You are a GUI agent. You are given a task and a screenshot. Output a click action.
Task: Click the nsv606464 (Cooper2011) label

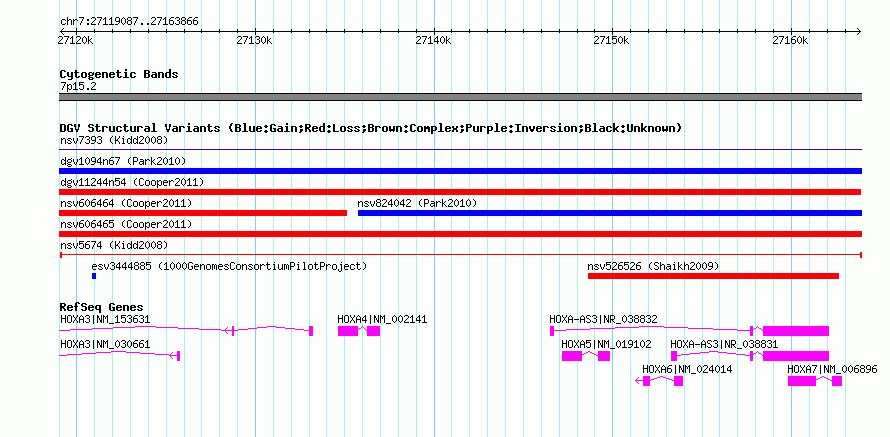click(x=126, y=203)
